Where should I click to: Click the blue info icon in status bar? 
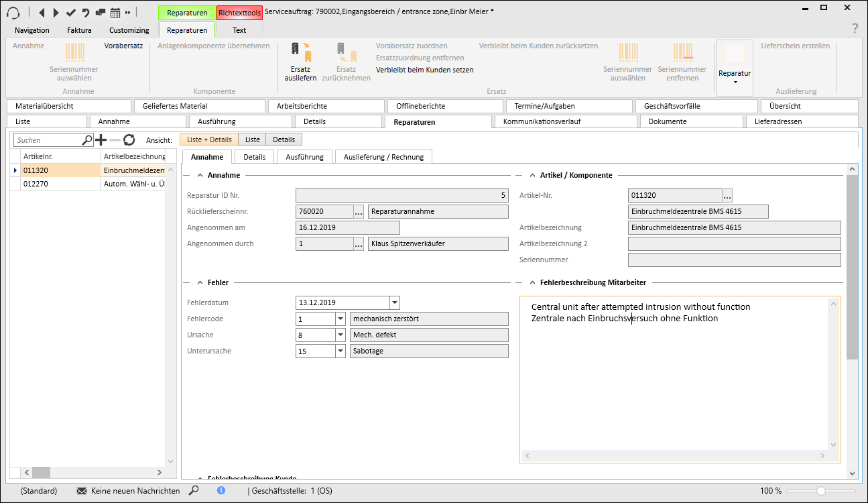(221, 490)
